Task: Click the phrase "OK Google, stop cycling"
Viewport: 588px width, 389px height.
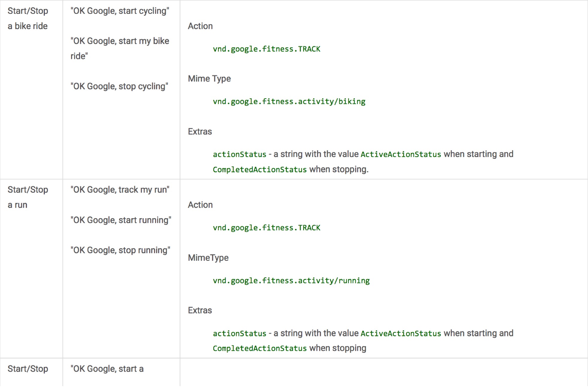Action: (119, 86)
